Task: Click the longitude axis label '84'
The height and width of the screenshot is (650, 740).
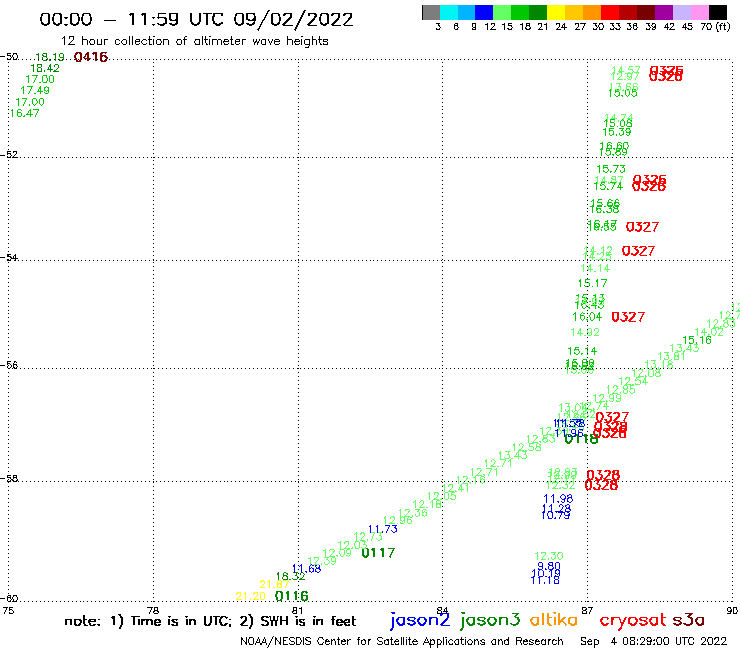Action: [x=442, y=610]
